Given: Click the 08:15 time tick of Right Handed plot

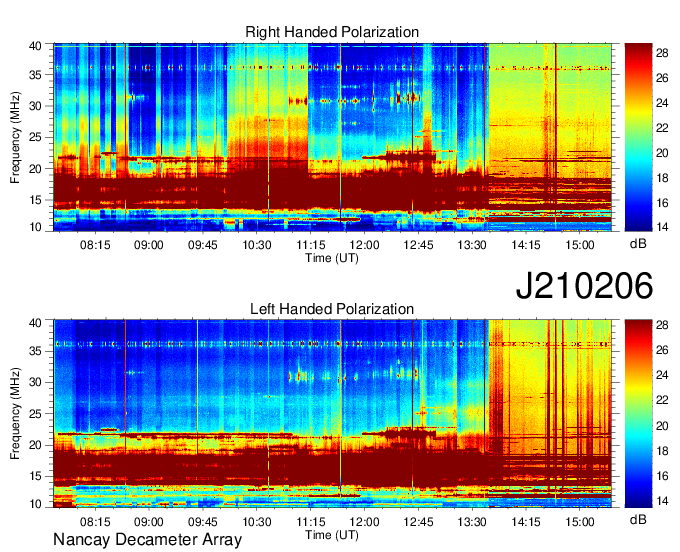Looking at the screenshot, I should pyautogui.click(x=95, y=245).
